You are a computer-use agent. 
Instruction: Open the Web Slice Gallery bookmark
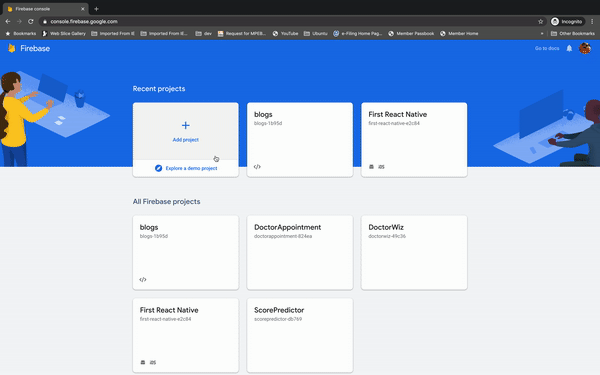point(64,34)
